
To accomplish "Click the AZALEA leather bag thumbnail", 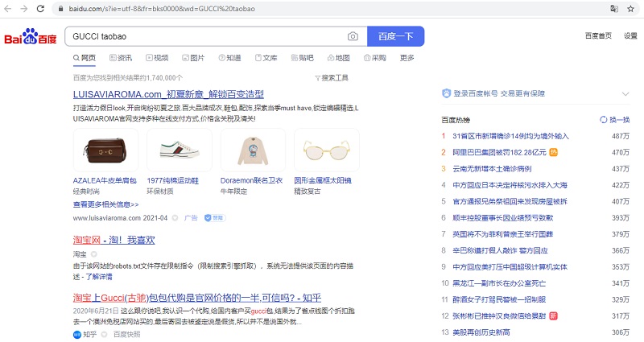I will (x=105, y=150).
